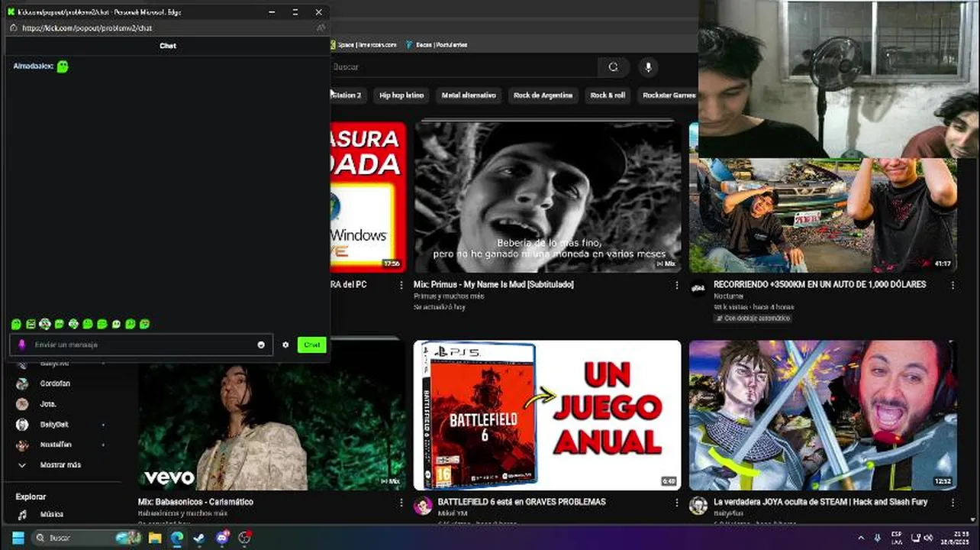The height and width of the screenshot is (550, 980).
Task: Click the title 'BATTLEFIELD 6 está en GRAVES PROBLEMAS'
Action: pos(521,502)
